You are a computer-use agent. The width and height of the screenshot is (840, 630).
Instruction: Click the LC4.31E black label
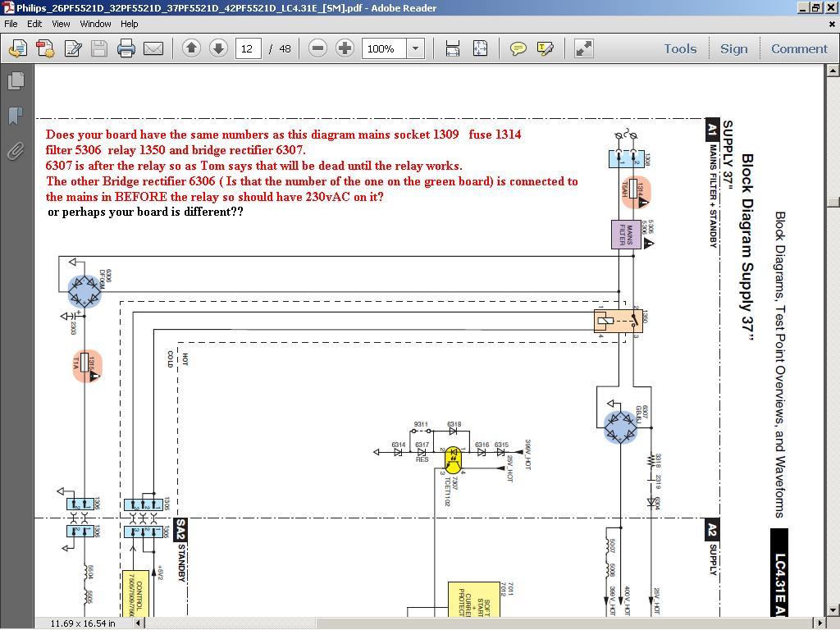tap(779, 572)
